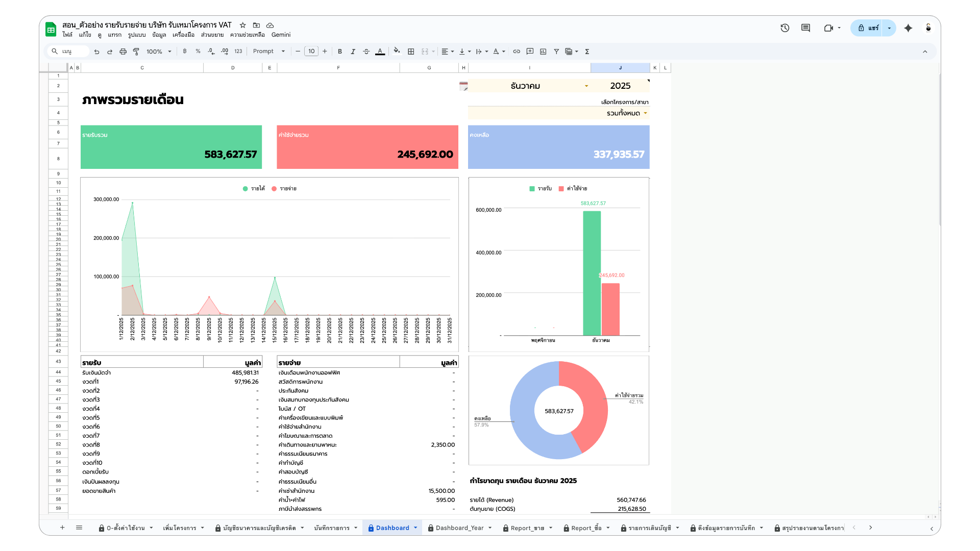Open the แก้ไข menu
Viewport: 980px width, 551px height.
[85, 35]
